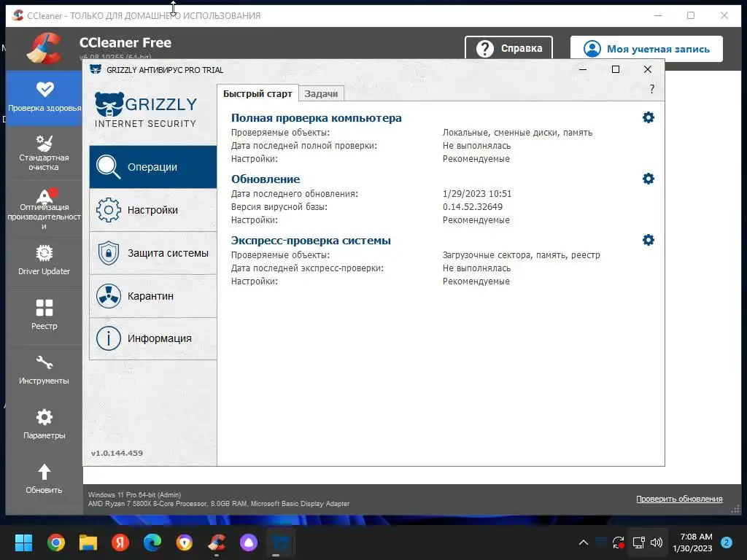Click the sync refresh tray icon
This screenshot has width=747, height=560.
click(x=619, y=542)
